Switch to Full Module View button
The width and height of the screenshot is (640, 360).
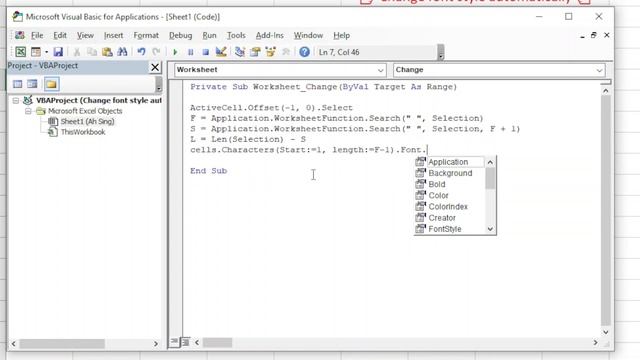185,342
